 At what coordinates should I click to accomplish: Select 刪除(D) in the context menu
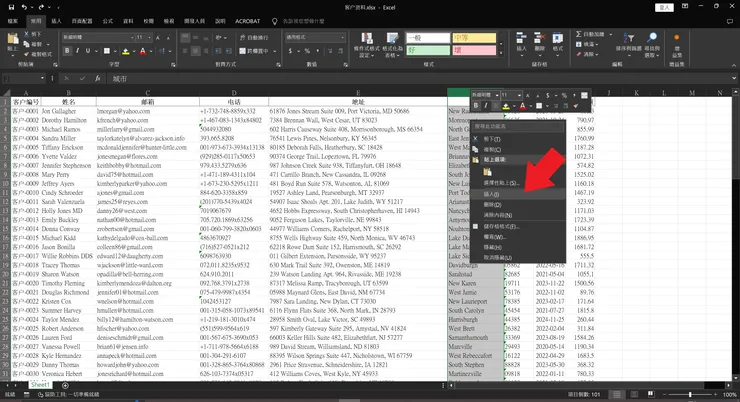518,205
